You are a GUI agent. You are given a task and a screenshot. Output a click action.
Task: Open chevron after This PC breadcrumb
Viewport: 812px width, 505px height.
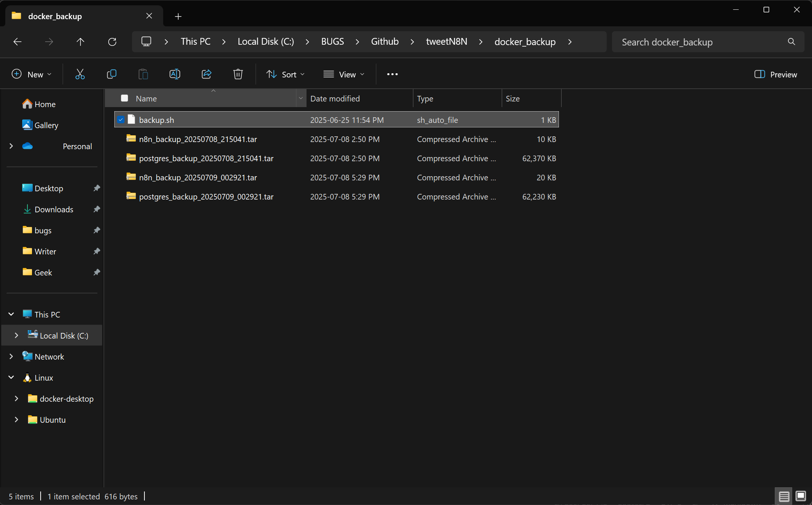(224, 42)
